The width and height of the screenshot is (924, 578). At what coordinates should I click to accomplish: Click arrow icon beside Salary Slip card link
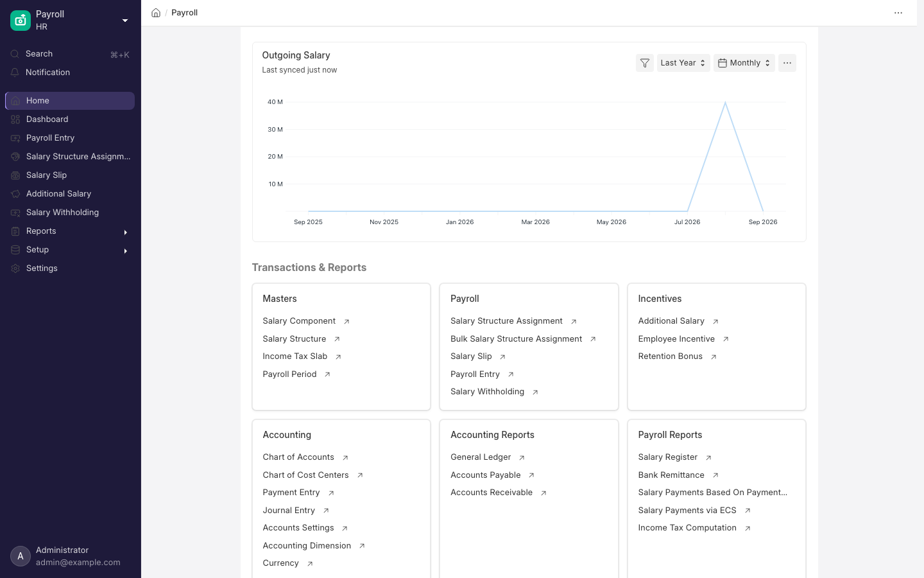tap(502, 357)
